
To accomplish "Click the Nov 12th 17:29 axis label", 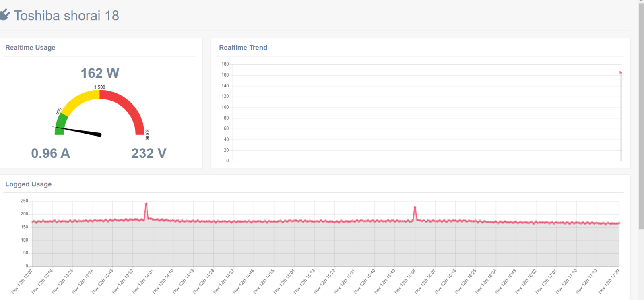I will tap(609, 281).
